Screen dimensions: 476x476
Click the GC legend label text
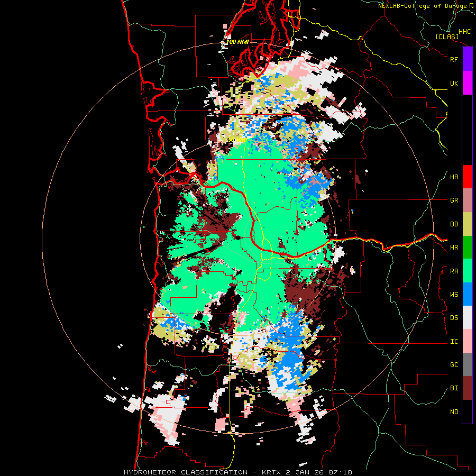(x=454, y=365)
